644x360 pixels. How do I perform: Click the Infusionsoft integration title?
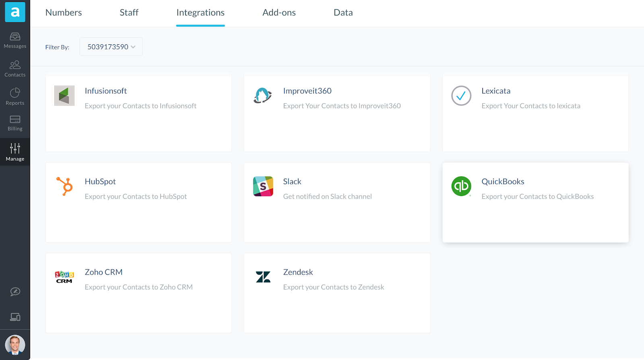pos(106,91)
